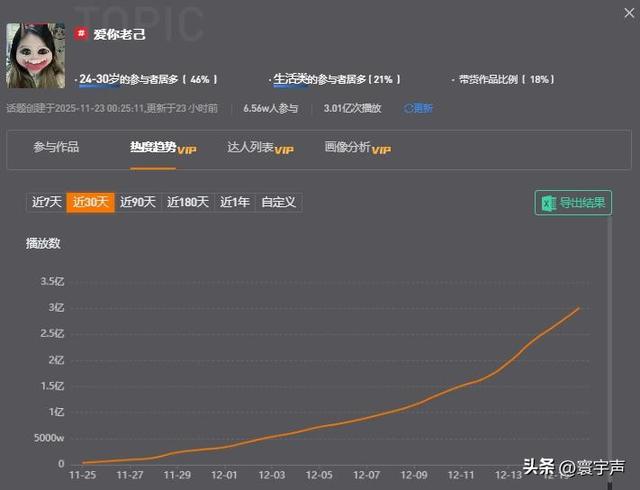Click the 生活类 participant statistic
The height and width of the screenshot is (490, 640).
click(x=337, y=79)
